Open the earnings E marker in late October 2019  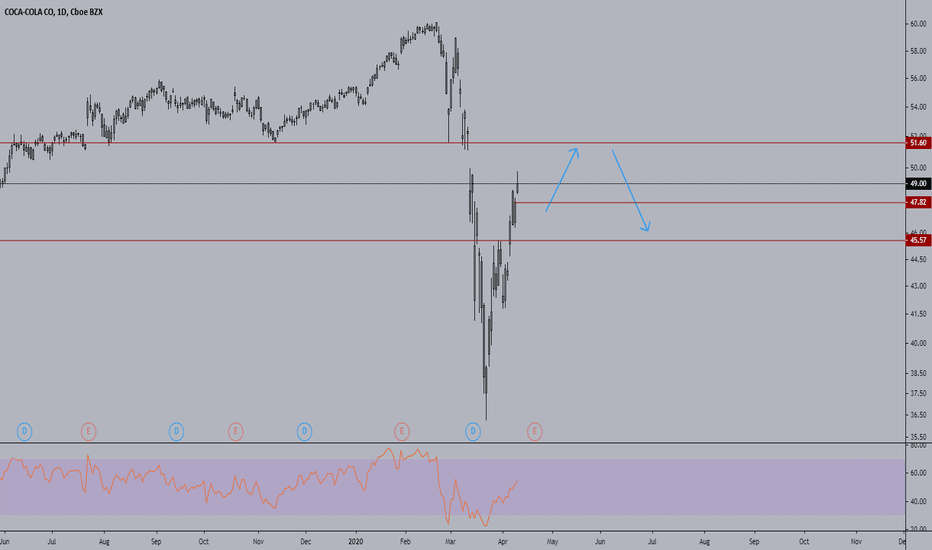[235, 431]
